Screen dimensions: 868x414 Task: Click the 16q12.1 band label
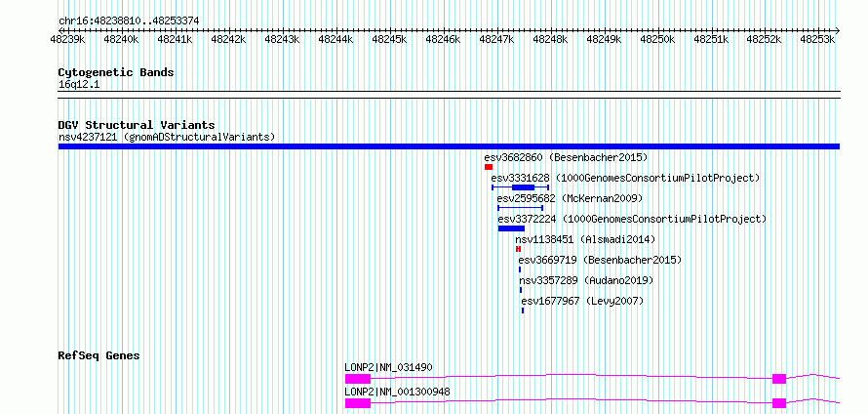click(79, 85)
